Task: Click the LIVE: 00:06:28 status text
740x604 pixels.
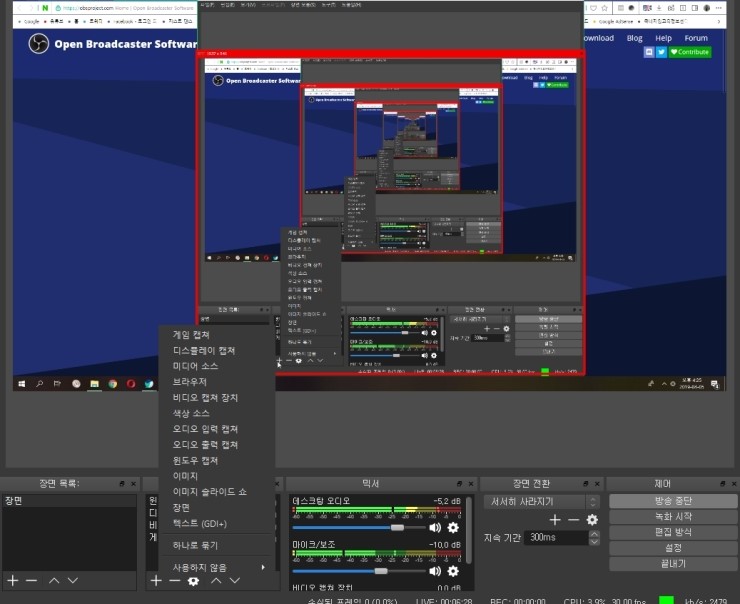Action: [444, 601]
